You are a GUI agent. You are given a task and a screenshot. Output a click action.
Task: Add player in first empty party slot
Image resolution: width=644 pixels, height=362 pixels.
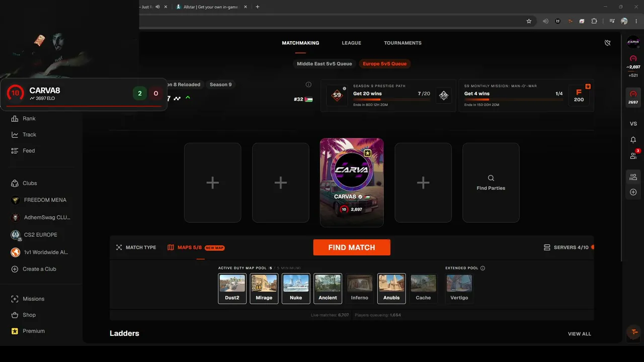click(x=212, y=183)
